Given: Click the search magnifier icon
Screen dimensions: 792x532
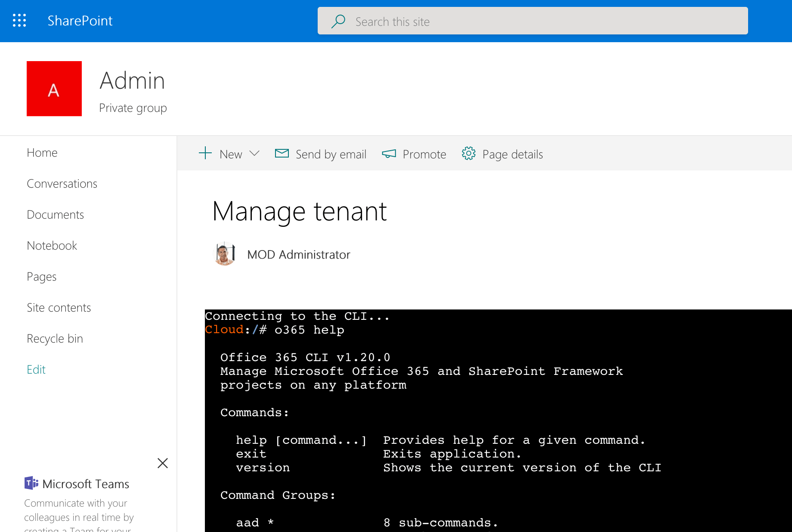Looking at the screenshot, I should click(x=338, y=21).
